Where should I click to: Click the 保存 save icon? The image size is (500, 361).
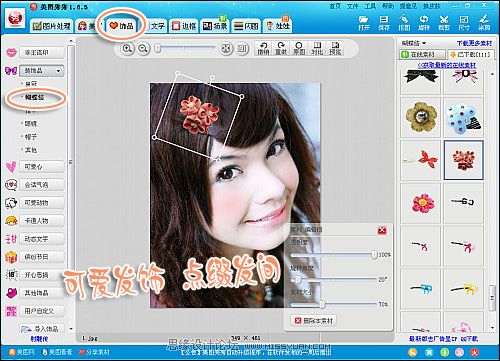click(384, 23)
